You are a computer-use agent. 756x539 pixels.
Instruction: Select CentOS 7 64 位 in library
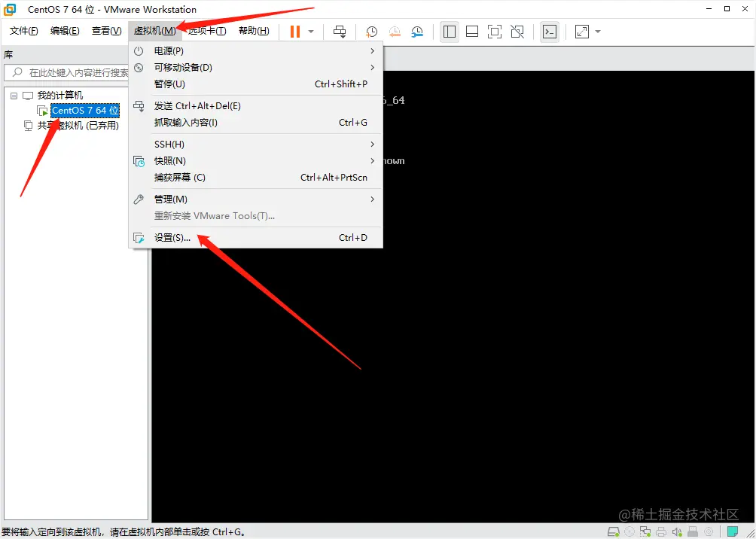click(x=85, y=111)
